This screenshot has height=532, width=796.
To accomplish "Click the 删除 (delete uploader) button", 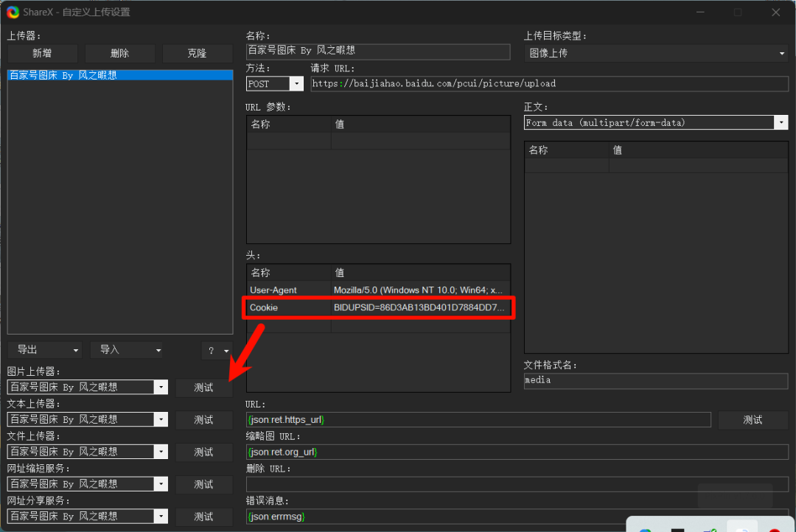I will point(120,53).
